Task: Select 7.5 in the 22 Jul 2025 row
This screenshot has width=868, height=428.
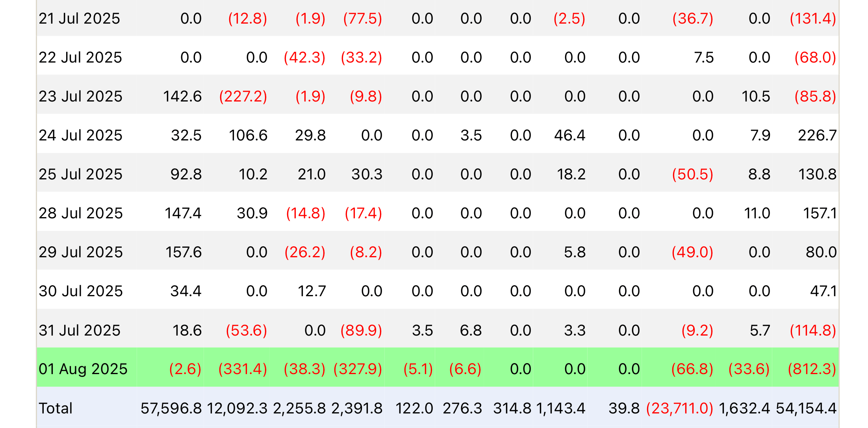Action: [x=704, y=57]
